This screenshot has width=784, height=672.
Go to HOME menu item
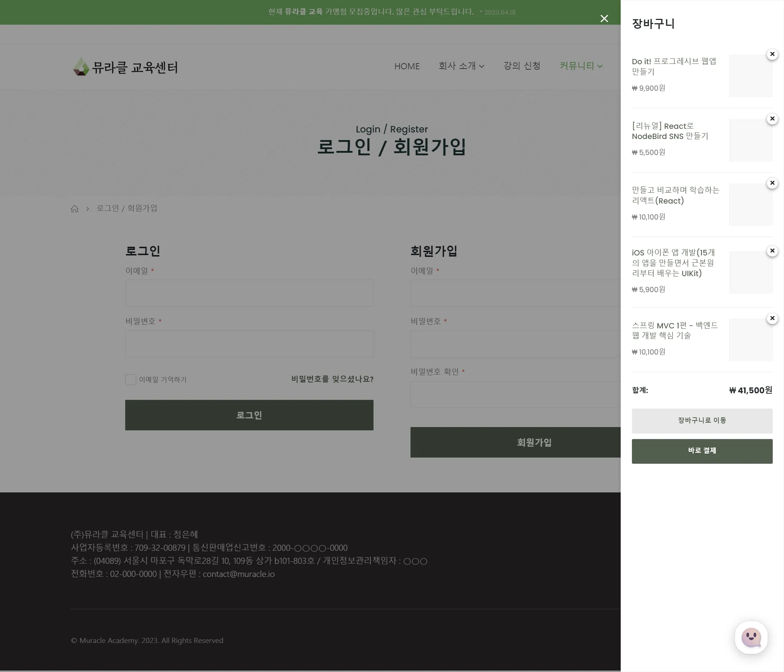click(407, 66)
